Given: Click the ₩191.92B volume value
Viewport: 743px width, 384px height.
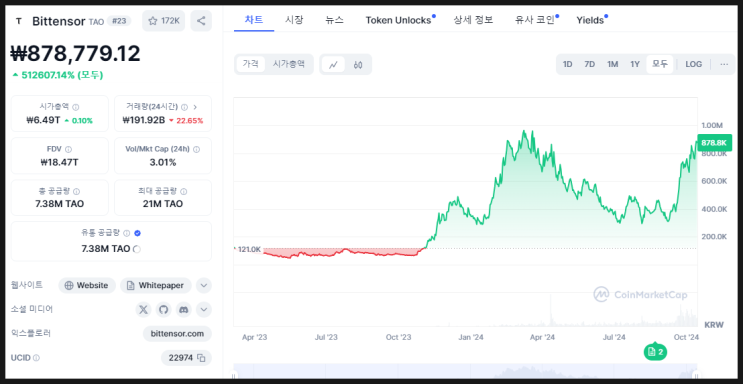Looking at the screenshot, I should point(144,120).
